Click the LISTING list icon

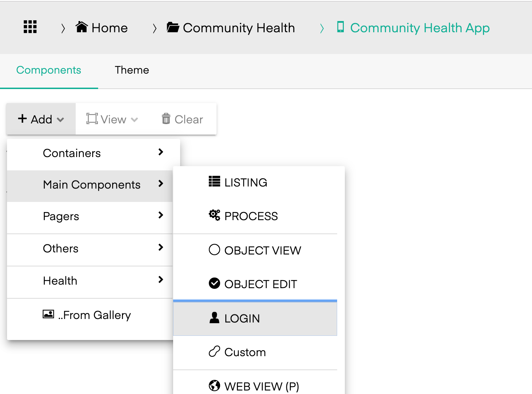[214, 182]
